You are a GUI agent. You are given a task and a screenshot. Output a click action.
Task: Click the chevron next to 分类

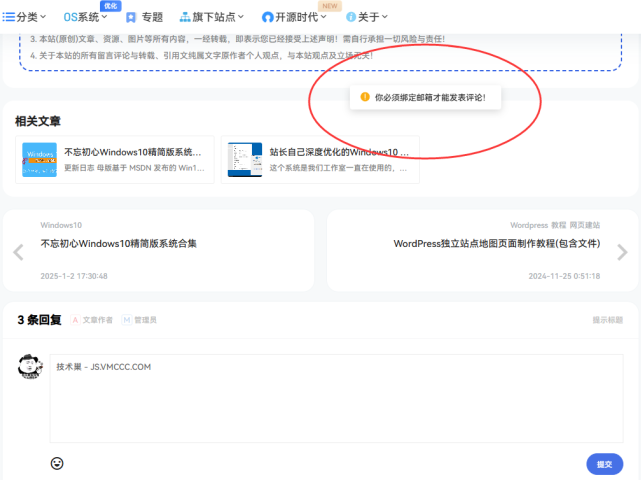tap(43, 17)
